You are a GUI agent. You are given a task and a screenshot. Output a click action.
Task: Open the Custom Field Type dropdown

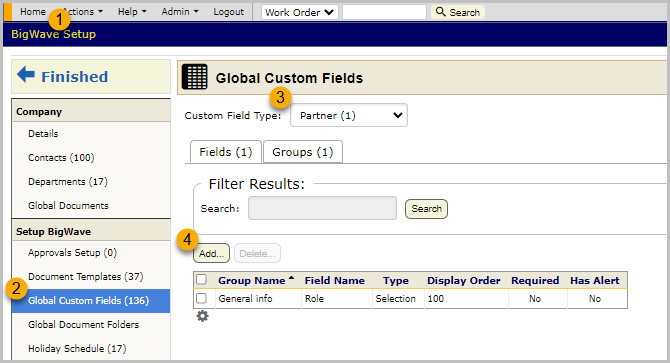coord(349,115)
